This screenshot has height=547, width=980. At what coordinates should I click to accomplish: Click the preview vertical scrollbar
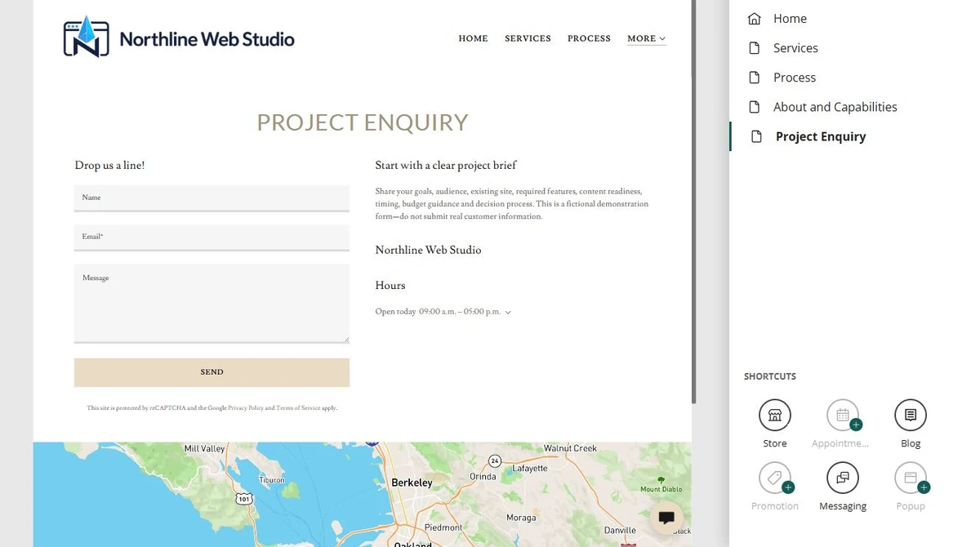(x=694, y=202)
